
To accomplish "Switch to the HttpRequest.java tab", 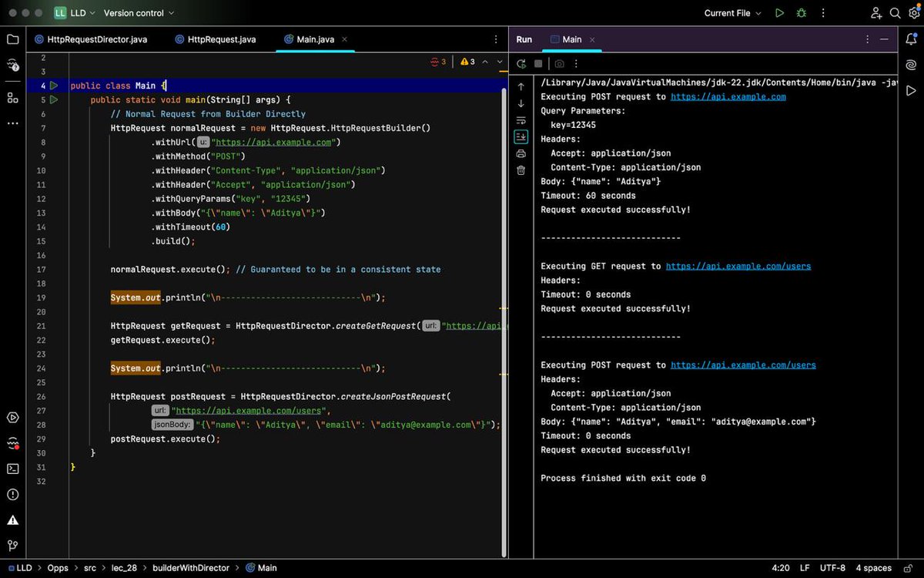I will (x=216, y=39).
